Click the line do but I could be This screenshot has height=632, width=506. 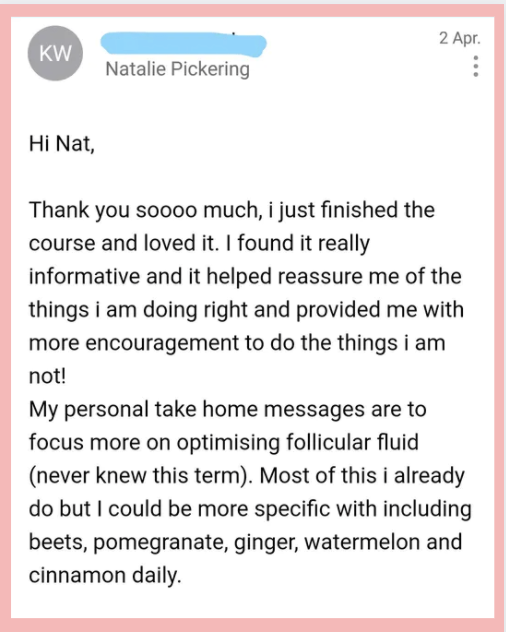tap(250, 509)
